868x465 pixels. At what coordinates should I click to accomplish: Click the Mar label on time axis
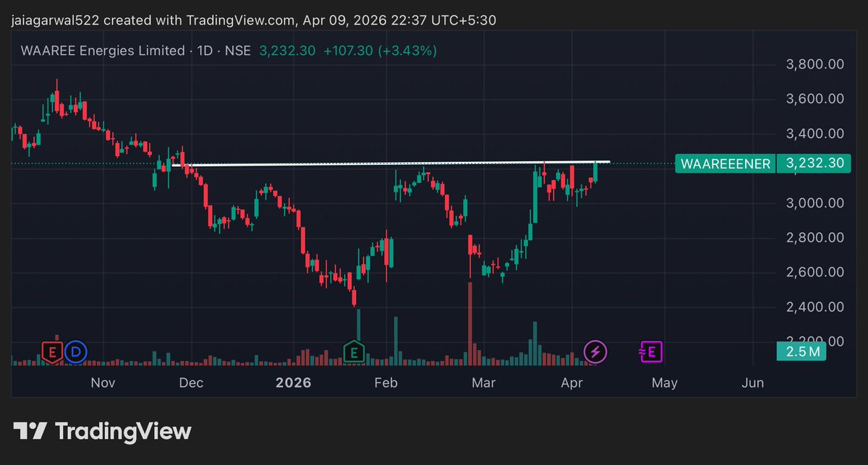(x=483, y=383)
